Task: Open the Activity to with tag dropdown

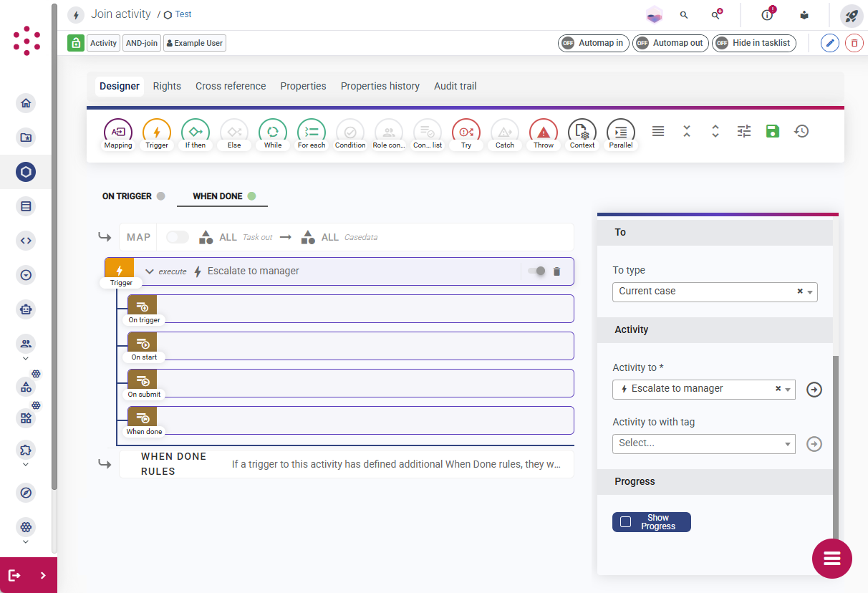Action: click(704, 443)
